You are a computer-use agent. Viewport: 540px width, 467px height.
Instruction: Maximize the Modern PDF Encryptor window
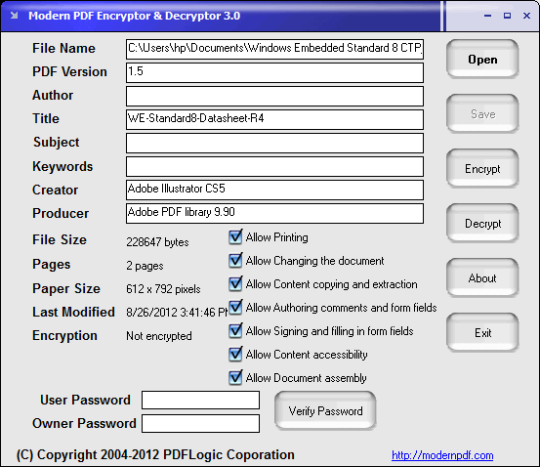pos(507,15)
